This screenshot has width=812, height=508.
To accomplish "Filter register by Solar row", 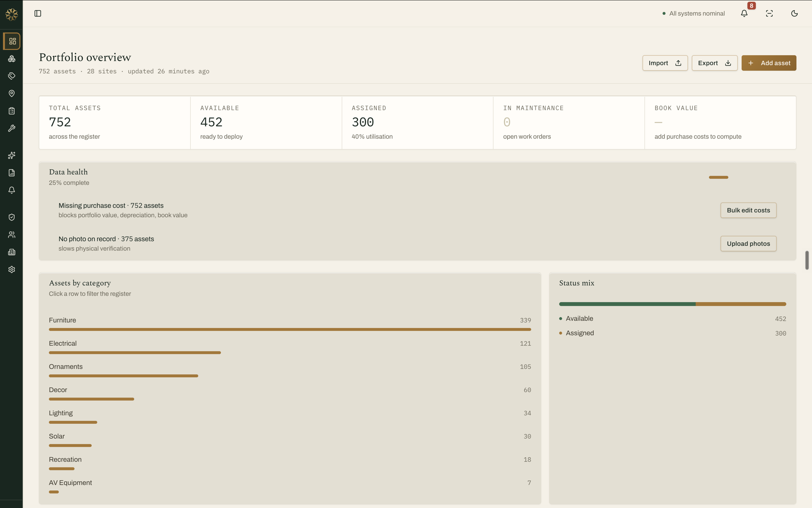I will click(x=290, y=440).
